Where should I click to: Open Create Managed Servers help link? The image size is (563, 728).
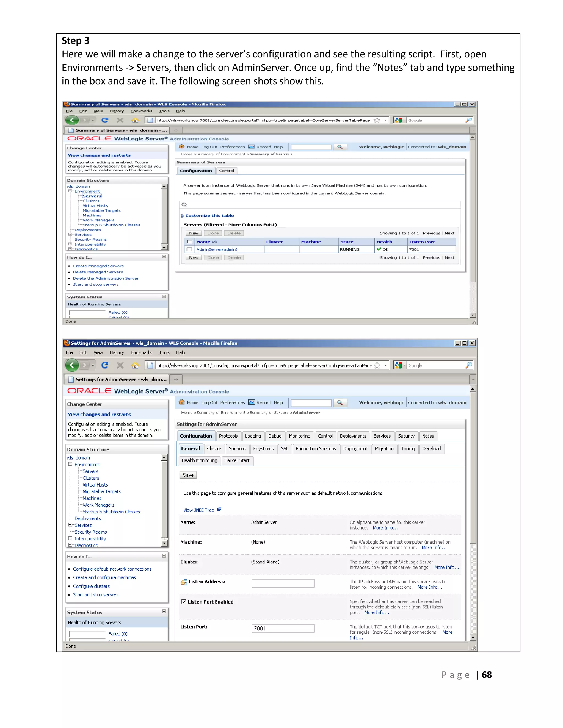98,266
